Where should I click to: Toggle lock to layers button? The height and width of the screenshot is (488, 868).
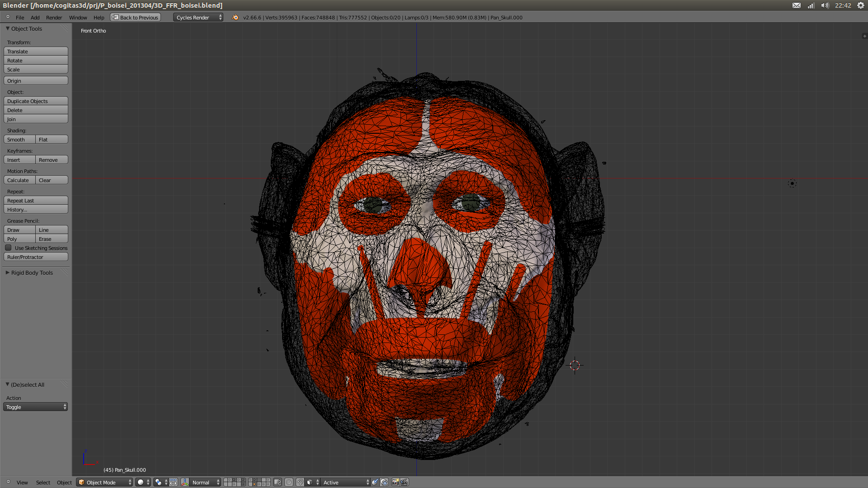tap(278, 482)
